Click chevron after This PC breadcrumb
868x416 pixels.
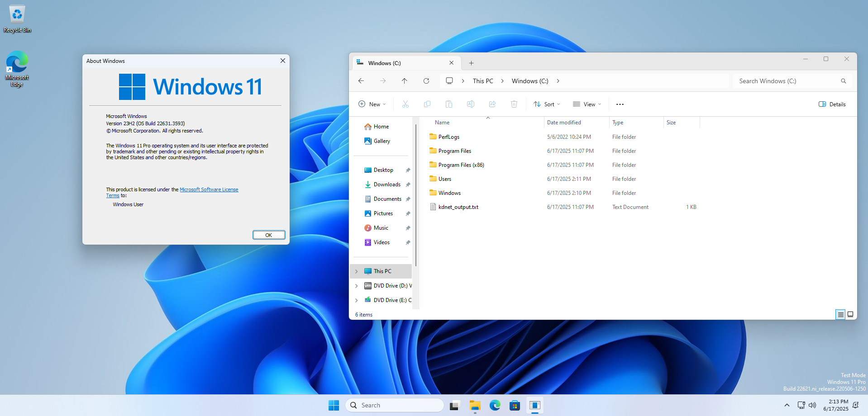click(502, 81)
